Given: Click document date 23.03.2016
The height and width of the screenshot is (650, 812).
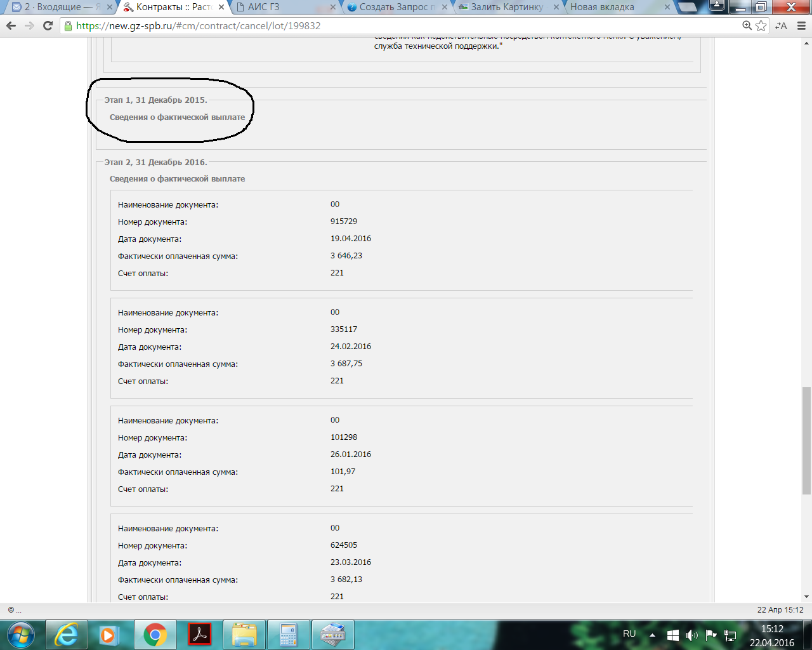Looking at the screenshot, I should coord(351,562).
